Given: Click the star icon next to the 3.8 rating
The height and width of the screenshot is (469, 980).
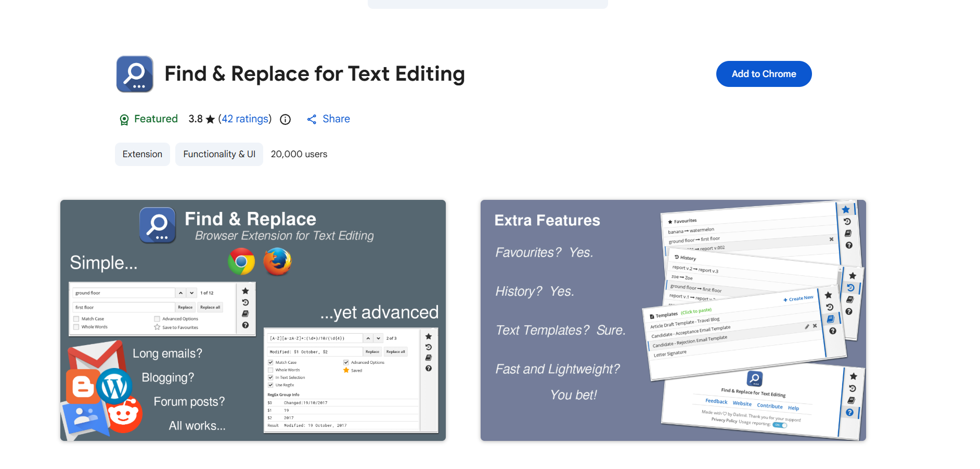Looking at the screenshot, I should click(210, 119).
